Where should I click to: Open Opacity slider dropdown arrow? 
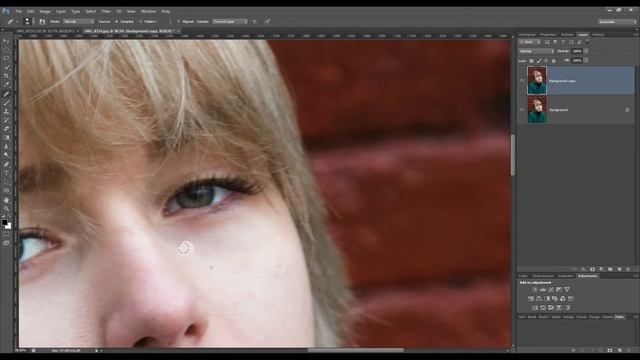point(587,51)
